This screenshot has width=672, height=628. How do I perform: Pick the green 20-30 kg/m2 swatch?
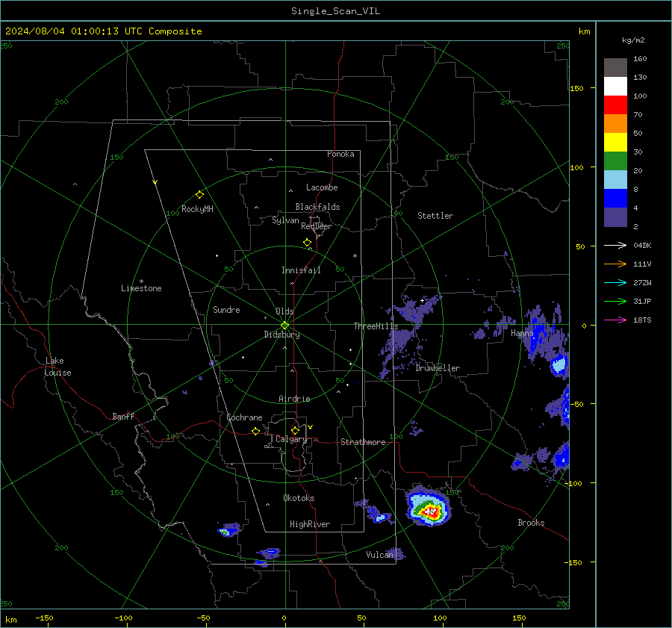point(615,161)
